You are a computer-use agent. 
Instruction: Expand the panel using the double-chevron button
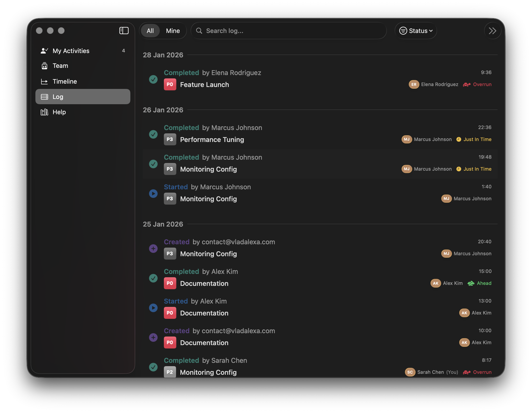(x=493, y=31)
